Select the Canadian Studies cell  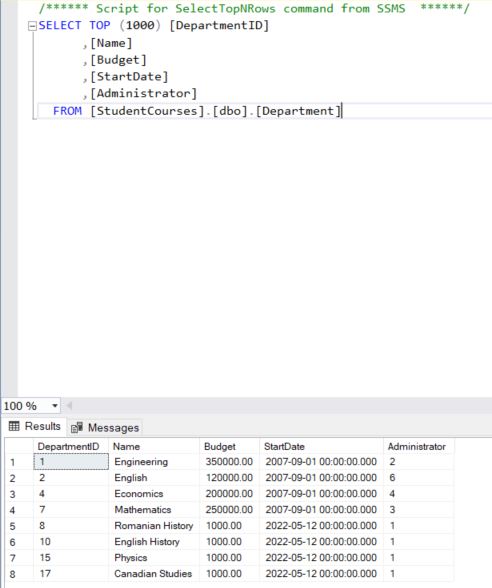coord(154,574)
